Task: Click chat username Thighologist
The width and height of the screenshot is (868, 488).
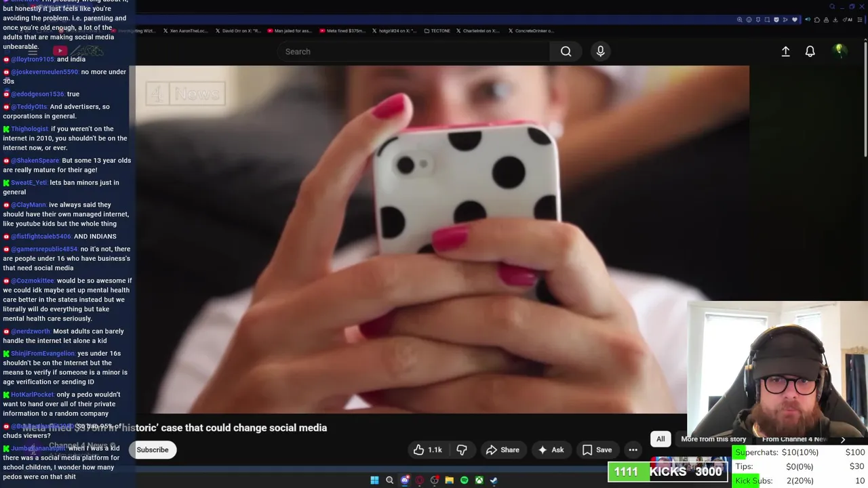Action: pyautogui.click(x=30, y=129)
